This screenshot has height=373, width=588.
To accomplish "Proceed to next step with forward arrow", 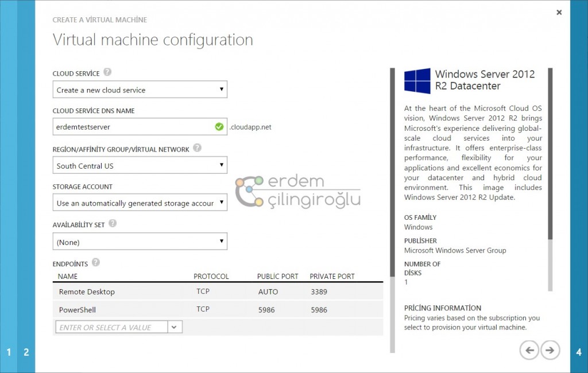I will coord(550,350).
